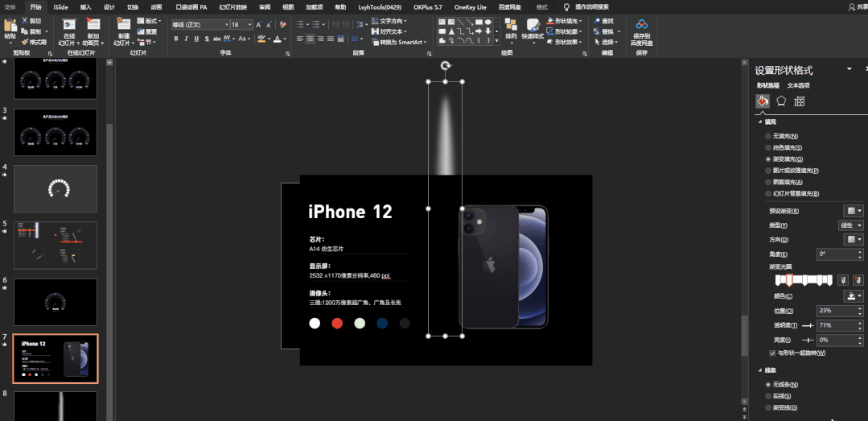The width and height of the screenshot is (868, 421).
Task: Click the Format Painter (格式刷) icon
Action: click(x=25, y=42)
